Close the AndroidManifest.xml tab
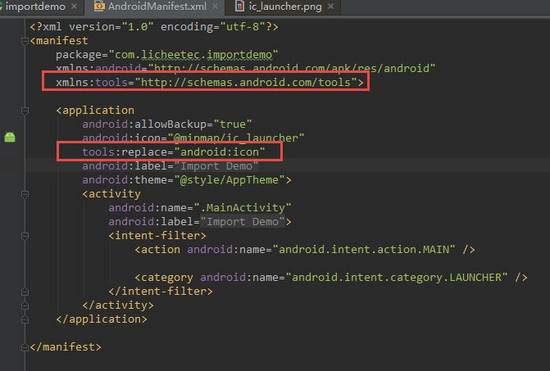Image resolution: width=550 pixels, height=371 pixels. click(215, 6)
